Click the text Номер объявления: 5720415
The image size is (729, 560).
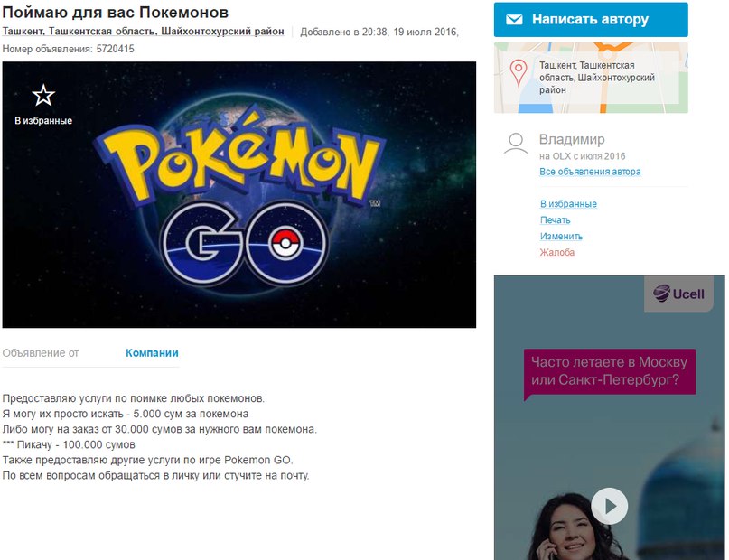point(69,49)
